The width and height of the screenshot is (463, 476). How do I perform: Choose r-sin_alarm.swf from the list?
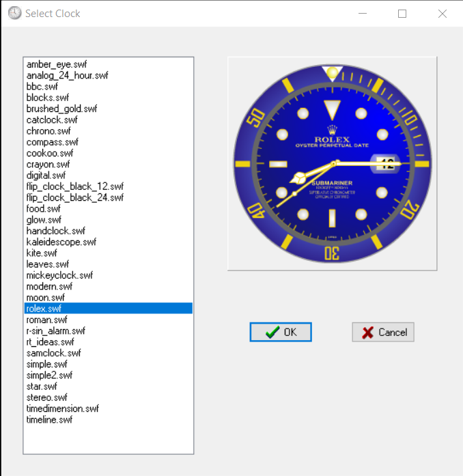pos(55,331)
